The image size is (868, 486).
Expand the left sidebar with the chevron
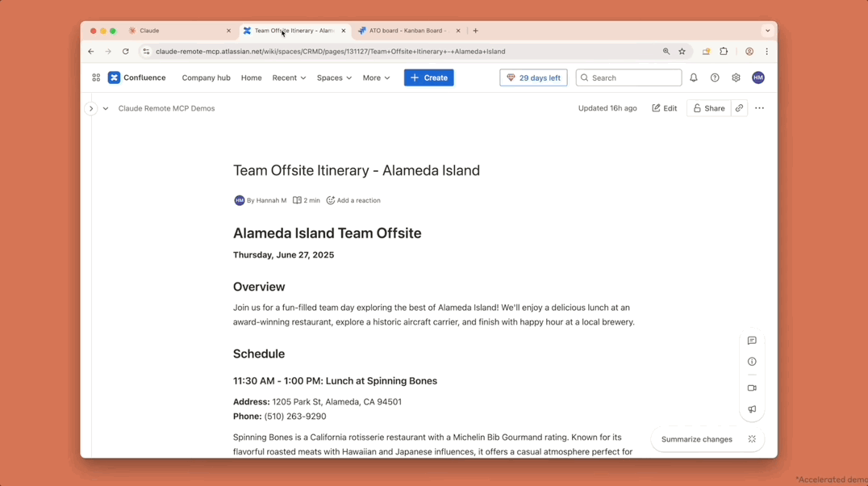click(91, 108)
